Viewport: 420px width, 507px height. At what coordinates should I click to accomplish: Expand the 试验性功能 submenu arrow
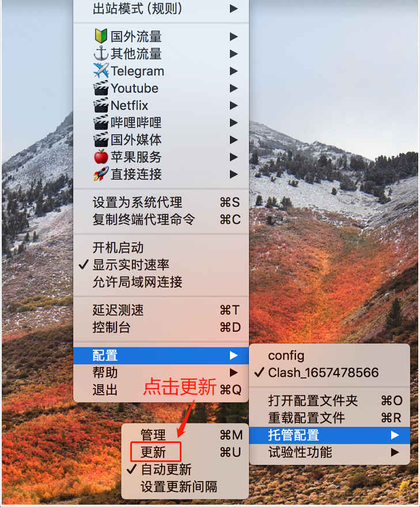pyautogui.click(x=395, y=452)
